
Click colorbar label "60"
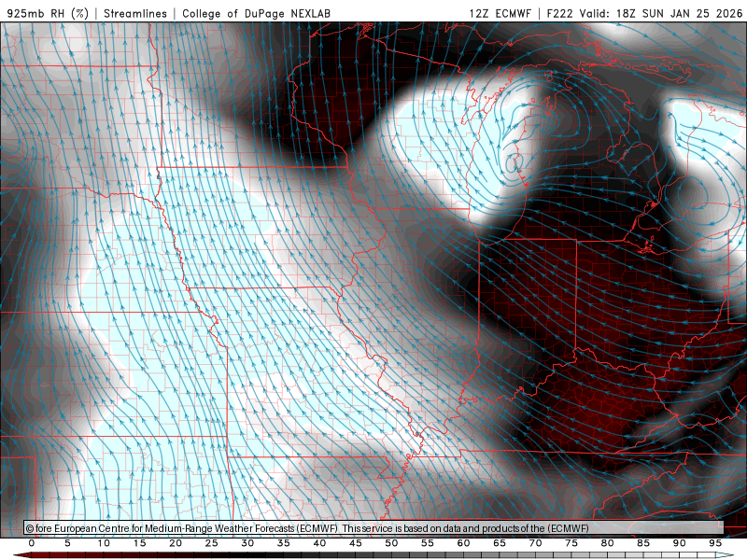(463, 543)
